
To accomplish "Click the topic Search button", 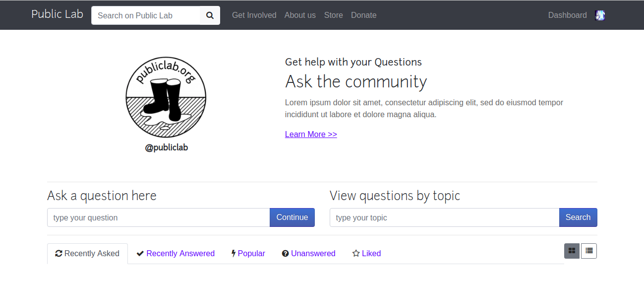I will pyautogui.click(x=578, y=217).
